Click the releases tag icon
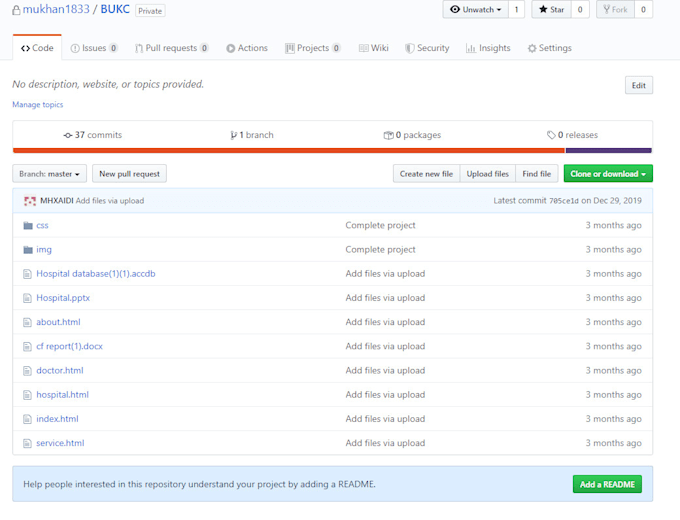 pos(551,135)
